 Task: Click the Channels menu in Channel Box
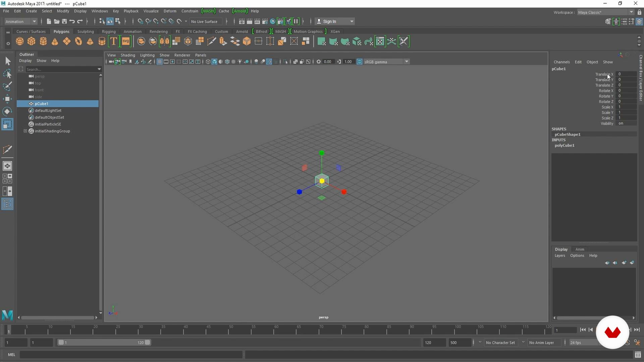561,62
